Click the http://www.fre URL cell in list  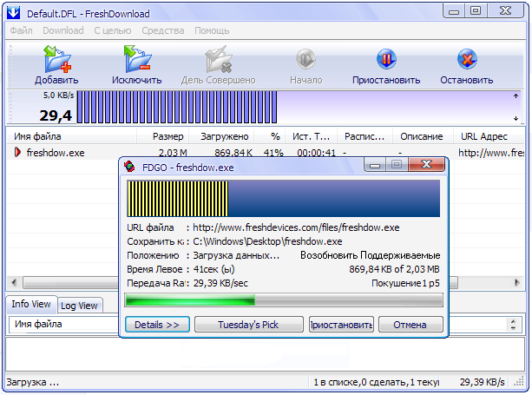[491, 153]
